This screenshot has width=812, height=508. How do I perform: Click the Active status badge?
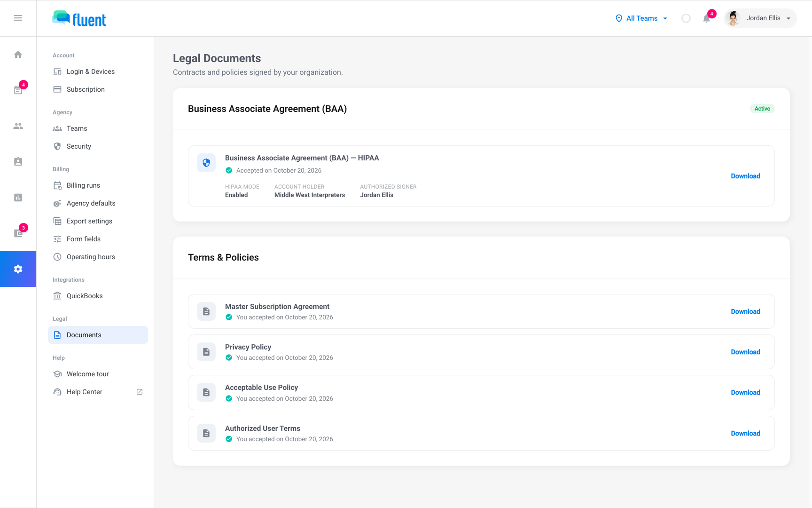click(762, 109)
